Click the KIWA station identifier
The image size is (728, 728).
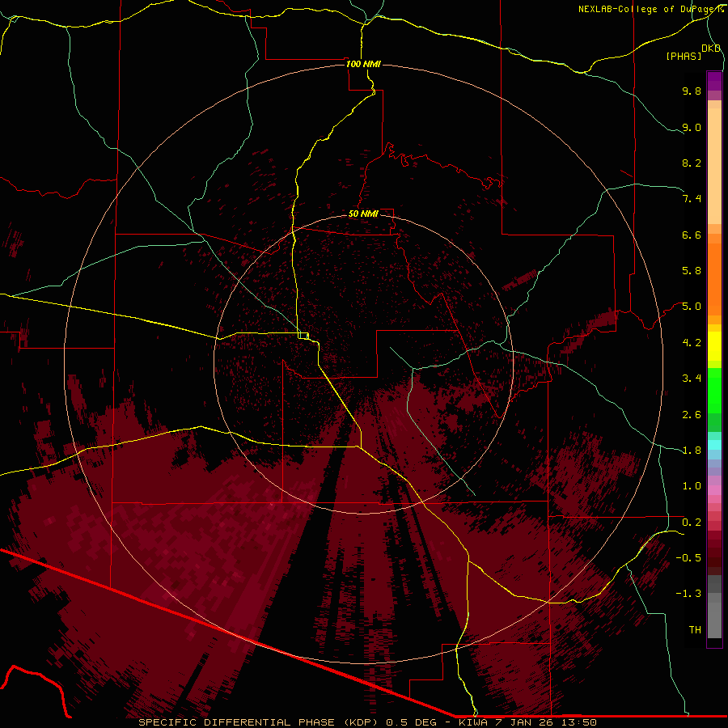pyautogui.click(x=473, y=722)
